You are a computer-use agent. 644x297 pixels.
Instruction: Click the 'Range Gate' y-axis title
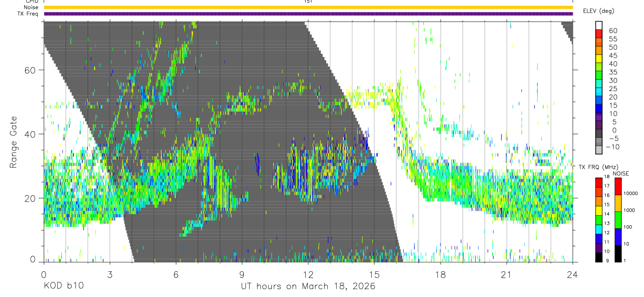[x=14, y=141]
